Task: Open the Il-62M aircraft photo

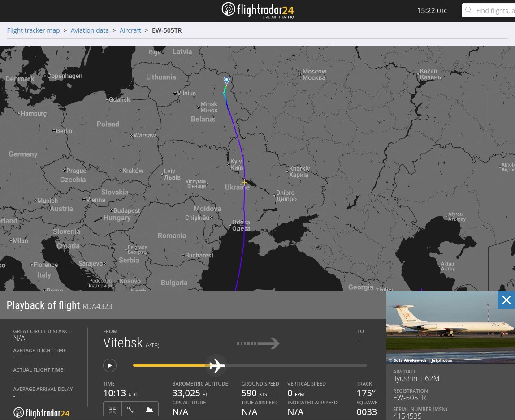Action: coord(450,327)
